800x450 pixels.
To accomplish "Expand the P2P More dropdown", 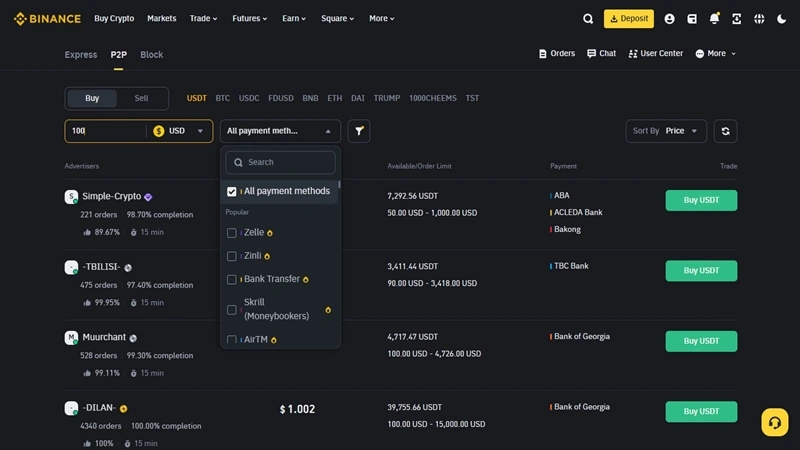I will pos(716,54).
